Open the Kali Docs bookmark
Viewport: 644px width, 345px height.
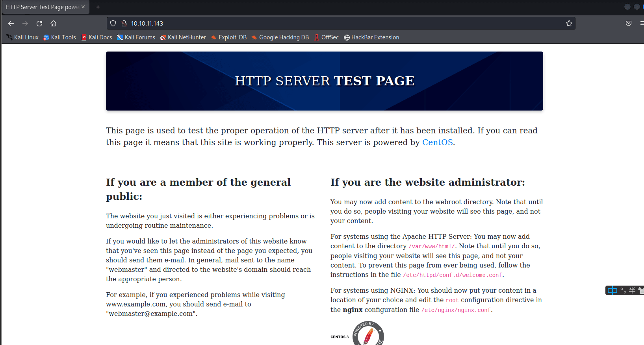(97, 37)
